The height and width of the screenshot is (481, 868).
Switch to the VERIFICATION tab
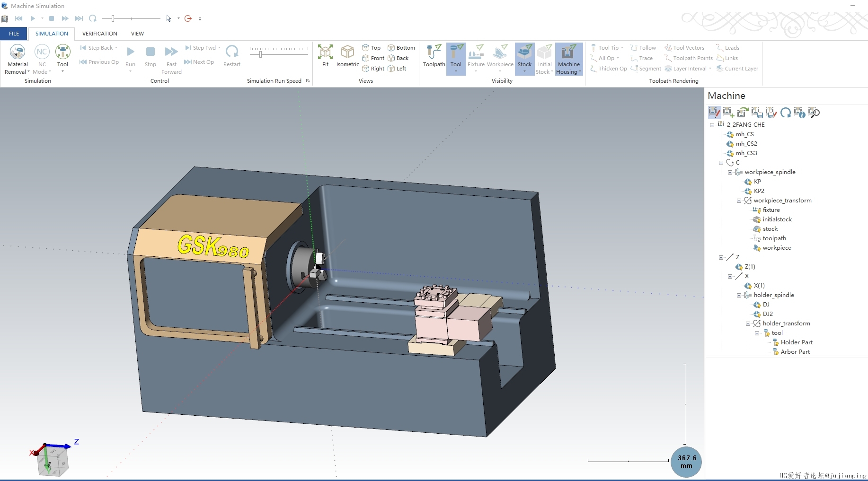click(100, 34)
